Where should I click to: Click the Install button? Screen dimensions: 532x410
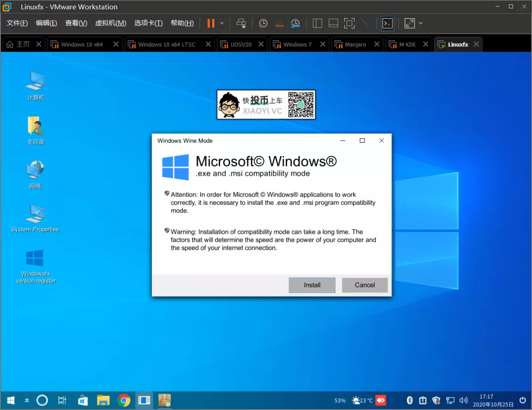(x=312, y=285)
